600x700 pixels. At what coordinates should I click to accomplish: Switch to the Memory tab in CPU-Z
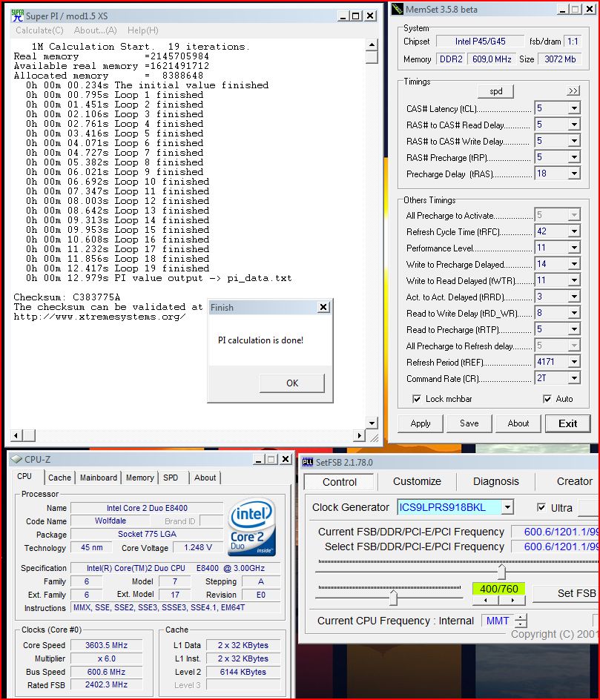click(x=139, y=478)
